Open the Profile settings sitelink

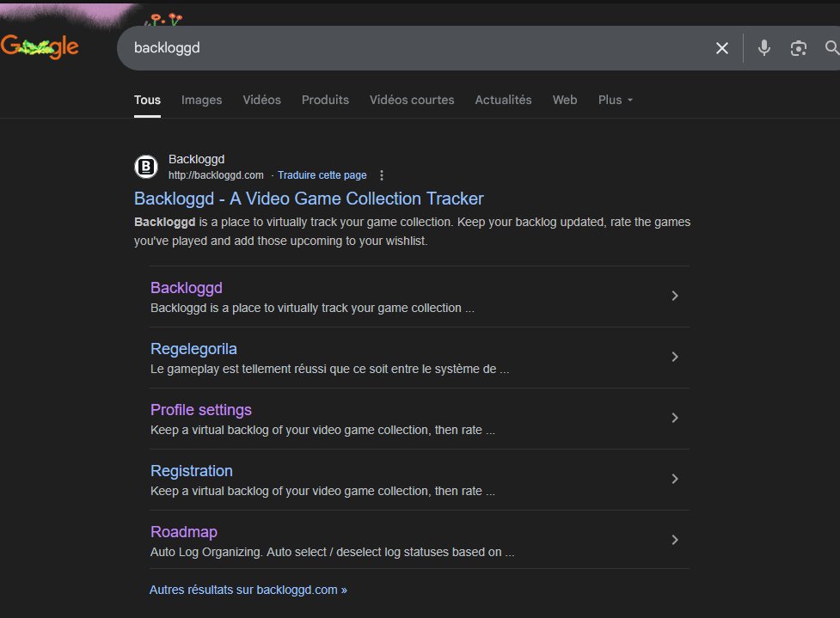[201, 410]
